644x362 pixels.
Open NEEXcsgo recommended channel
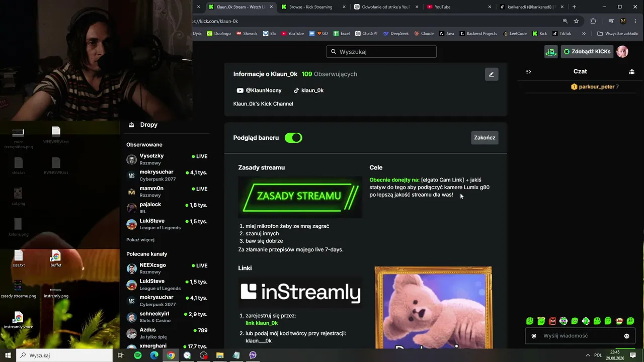tap(167, 268)
